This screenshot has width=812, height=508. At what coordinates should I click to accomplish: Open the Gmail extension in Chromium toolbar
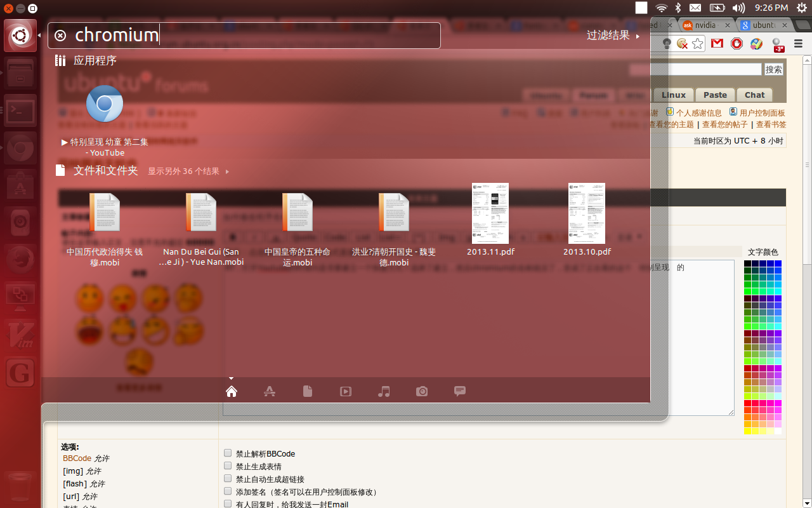point(717,44)
